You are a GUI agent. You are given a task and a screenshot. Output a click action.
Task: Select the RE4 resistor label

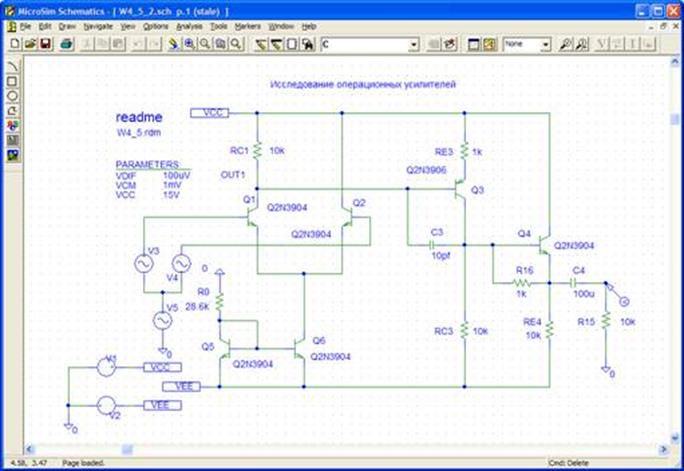point(532,322)
